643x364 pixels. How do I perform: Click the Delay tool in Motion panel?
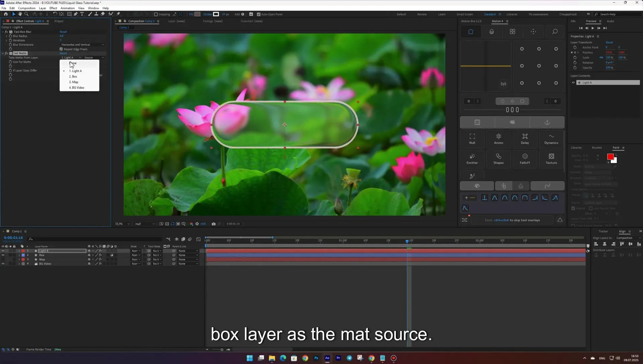(x=525, y=139)
